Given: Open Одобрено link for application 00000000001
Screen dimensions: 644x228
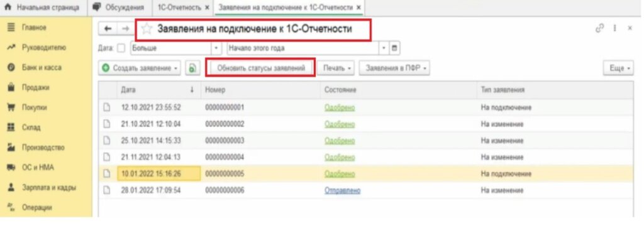Looking at the screenshot, I should tap(339, 108).
